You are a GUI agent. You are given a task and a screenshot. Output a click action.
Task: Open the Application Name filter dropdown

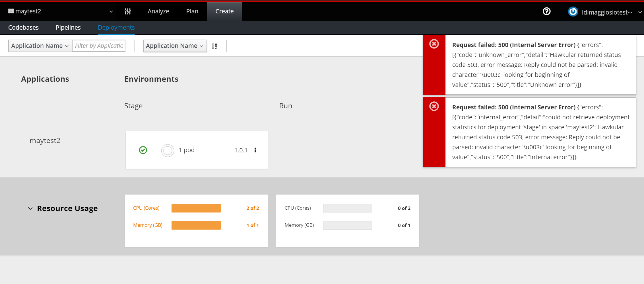click(x=40, y=46)
